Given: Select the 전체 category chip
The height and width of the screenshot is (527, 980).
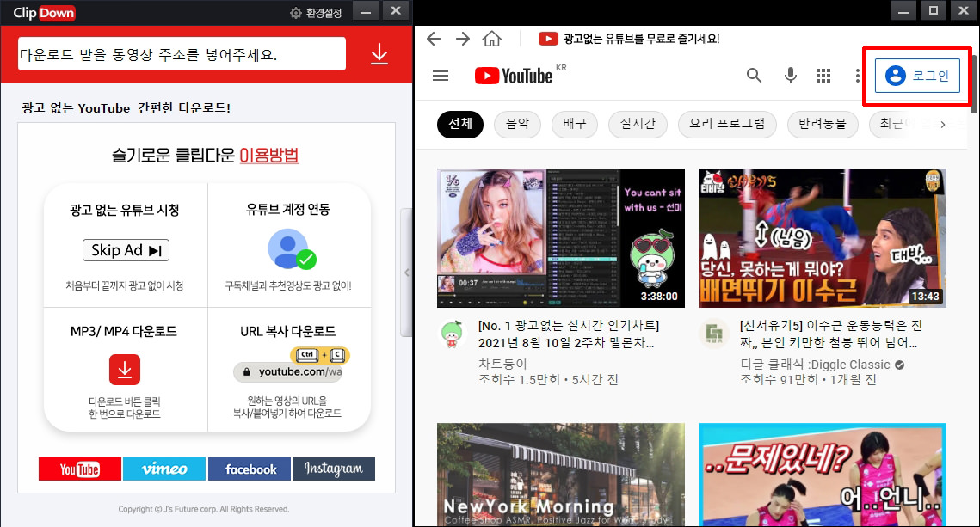Looking at the screenshot, I should [460, 124].
